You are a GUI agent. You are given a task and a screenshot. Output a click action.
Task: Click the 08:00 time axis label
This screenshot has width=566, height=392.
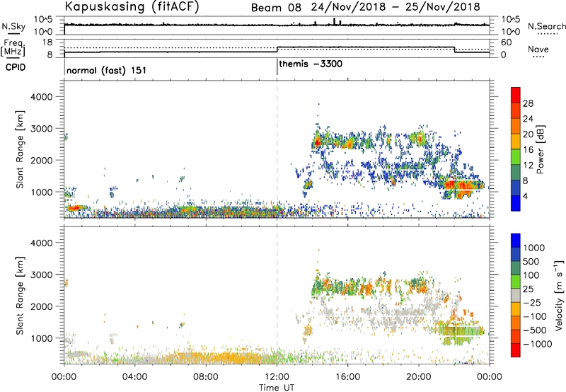(206, 377)
